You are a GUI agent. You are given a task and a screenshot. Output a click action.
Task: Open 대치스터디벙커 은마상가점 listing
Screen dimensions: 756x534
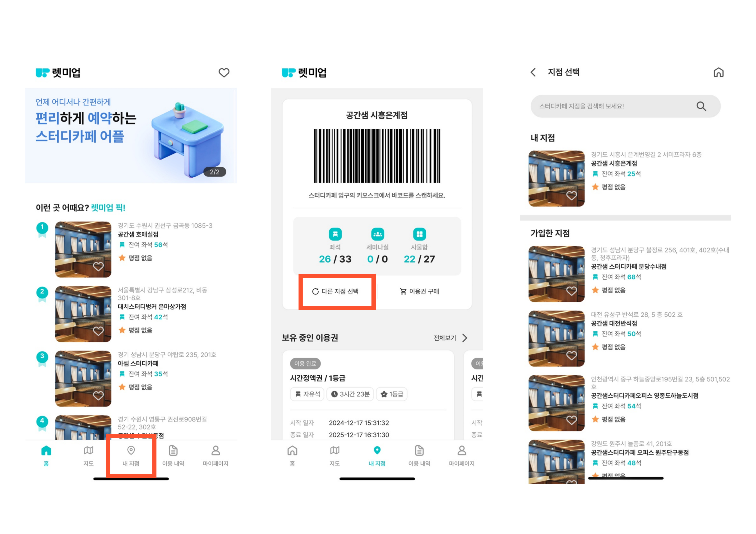pos(152,306)
